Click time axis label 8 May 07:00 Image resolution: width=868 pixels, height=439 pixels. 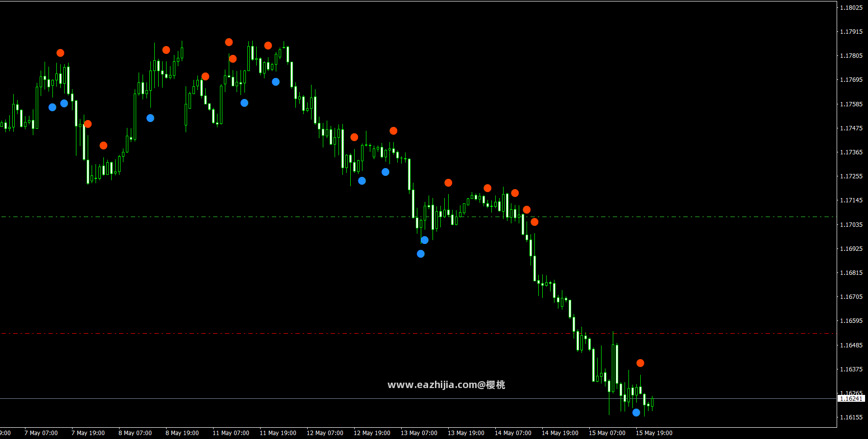click(x=135, y=433)
